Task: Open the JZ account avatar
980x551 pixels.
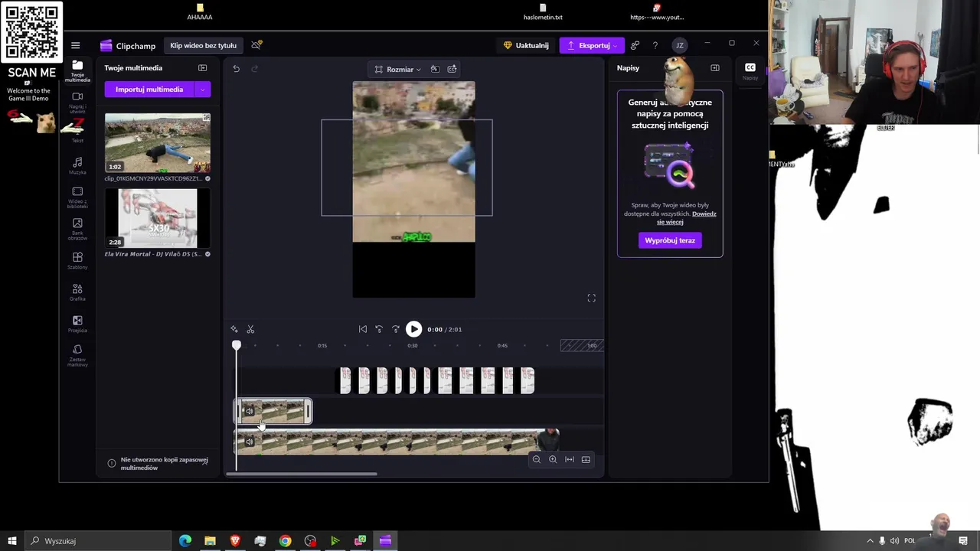Action: coord(679,45)
